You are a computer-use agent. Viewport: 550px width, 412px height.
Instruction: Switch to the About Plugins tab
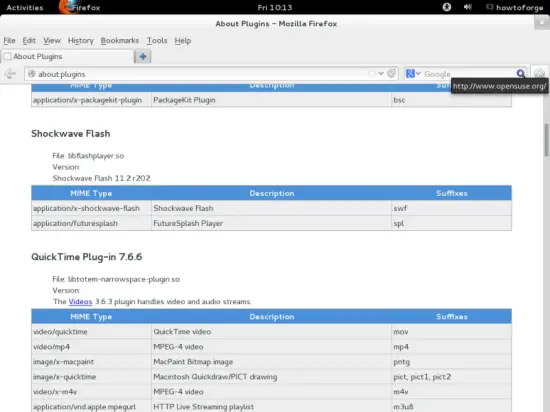click(68, 56)
